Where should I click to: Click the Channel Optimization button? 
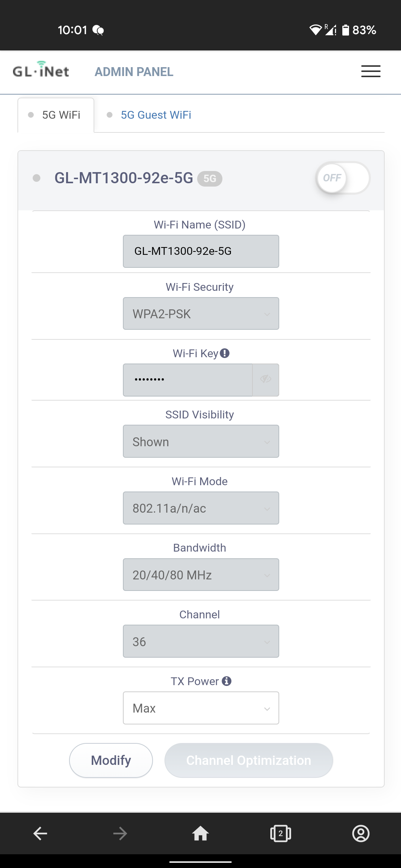point(249,760)
